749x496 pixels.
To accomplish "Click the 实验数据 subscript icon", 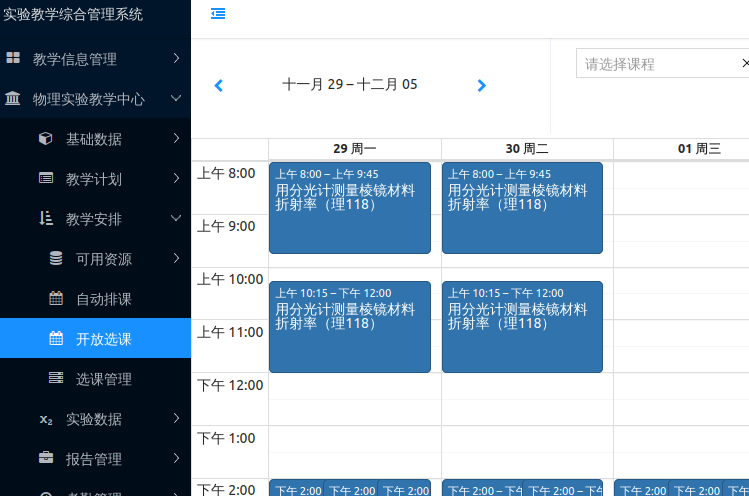I will coord(46,419).
